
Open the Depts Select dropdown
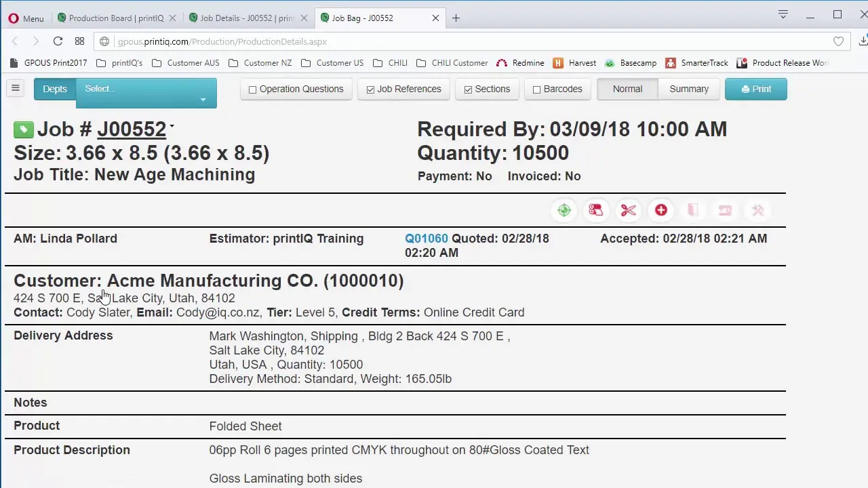(x=146, y=94)
